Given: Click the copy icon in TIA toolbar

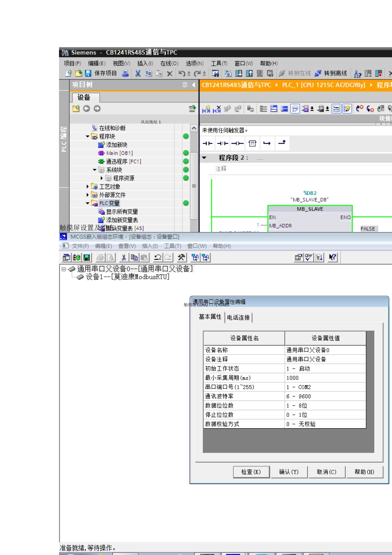Looking at the screenshot, I should click(x=149, y=74).
